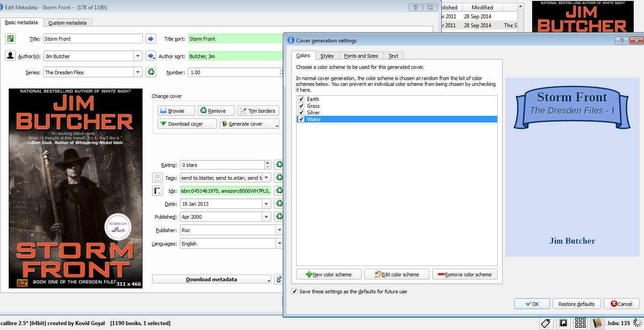Uncheck the Grass color scheme
The width and height of the screenshot is (644, 330).
tap(302, 106)
